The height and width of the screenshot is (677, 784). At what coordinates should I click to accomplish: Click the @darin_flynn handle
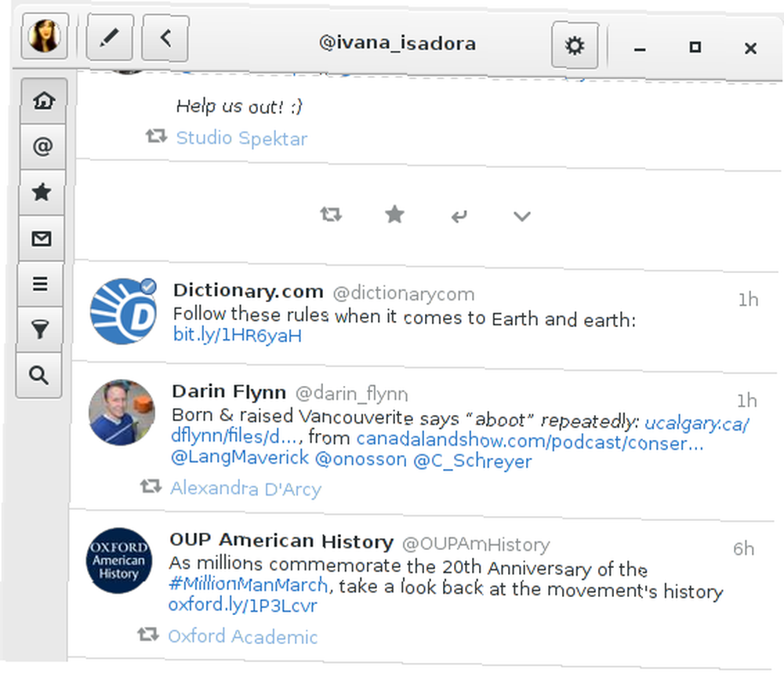(351, 394)
